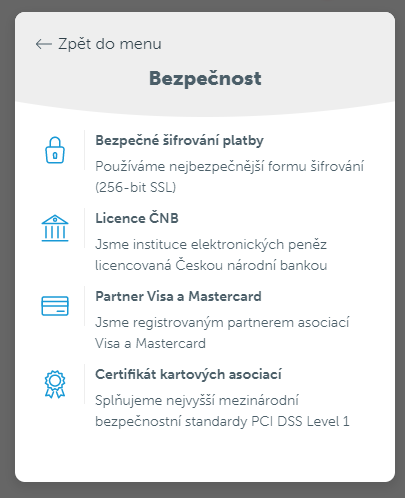Select the 'Bezpečnost' title heading
Viewport: 405px width, 498px height.
pos(205,79)
